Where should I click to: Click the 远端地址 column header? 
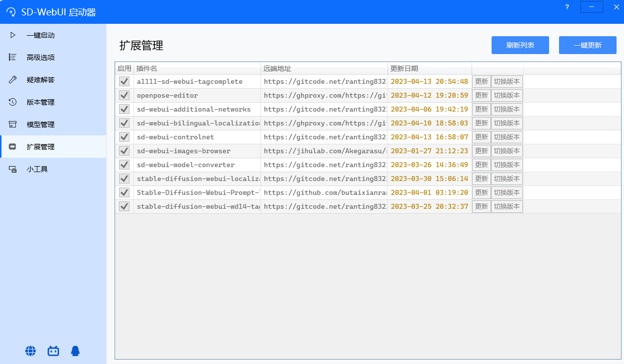[x=324, y=68]
